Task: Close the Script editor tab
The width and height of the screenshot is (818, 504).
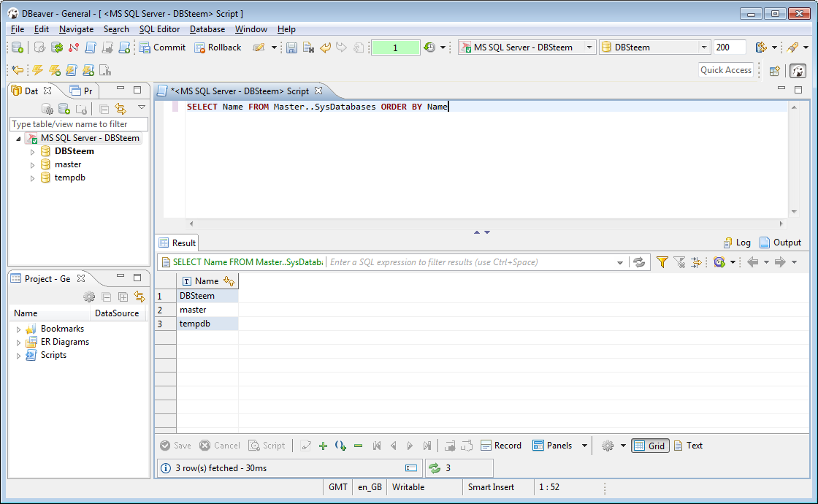Action: tap(318, 91)
